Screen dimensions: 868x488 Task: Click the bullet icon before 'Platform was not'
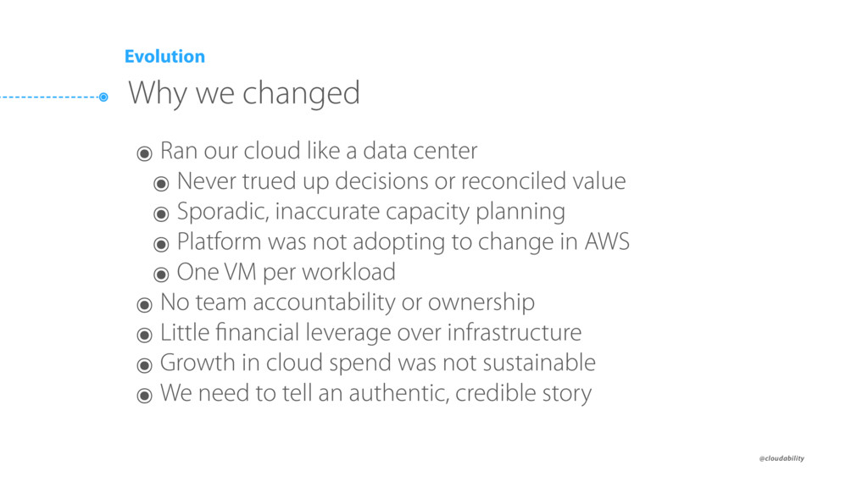pyautogui.click(x=161, y=245)
